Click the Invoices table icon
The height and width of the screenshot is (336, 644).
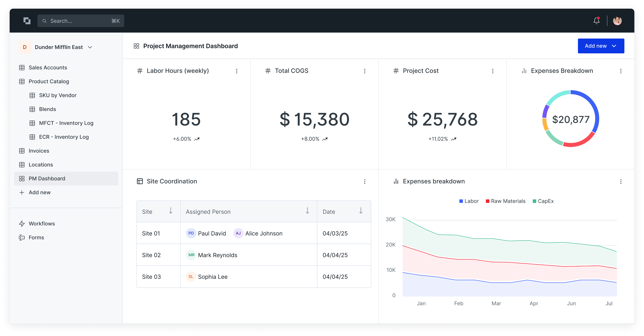point(22,151)
